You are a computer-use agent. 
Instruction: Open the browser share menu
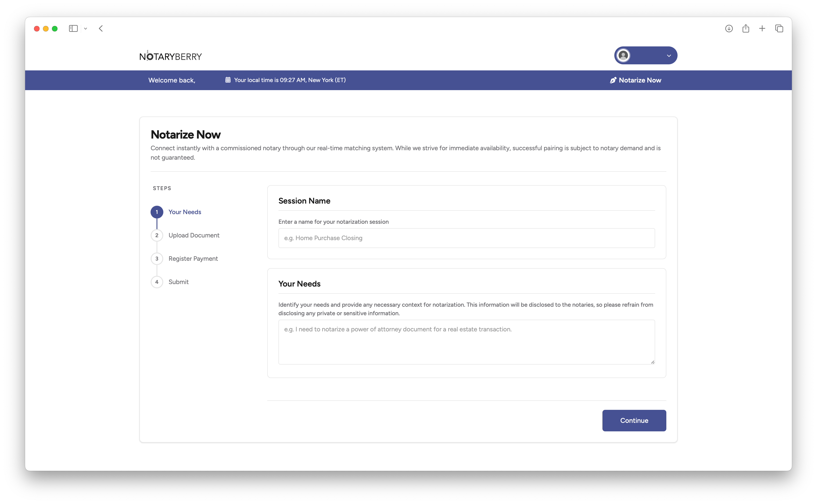click(746, 28)
